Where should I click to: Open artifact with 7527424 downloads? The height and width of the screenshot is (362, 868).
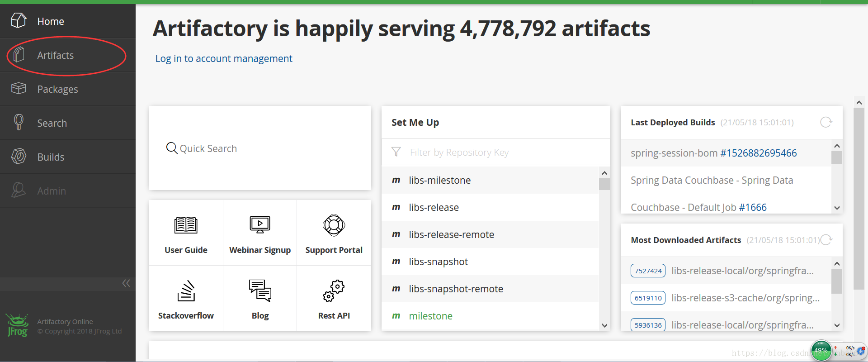[726, 271]
